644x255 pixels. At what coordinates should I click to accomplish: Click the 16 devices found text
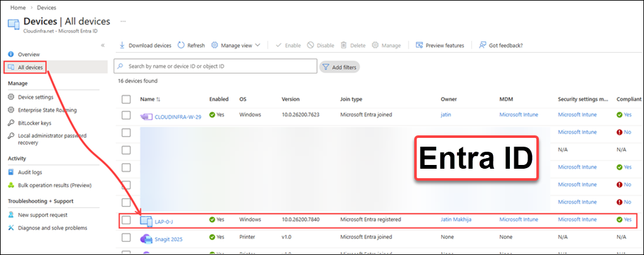tap(138, 81)
